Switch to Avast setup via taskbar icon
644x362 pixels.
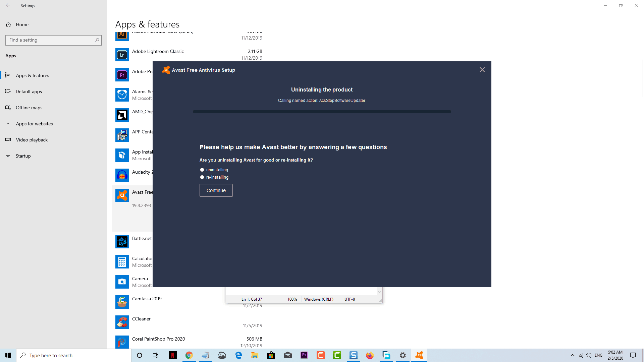click(419, 355)
